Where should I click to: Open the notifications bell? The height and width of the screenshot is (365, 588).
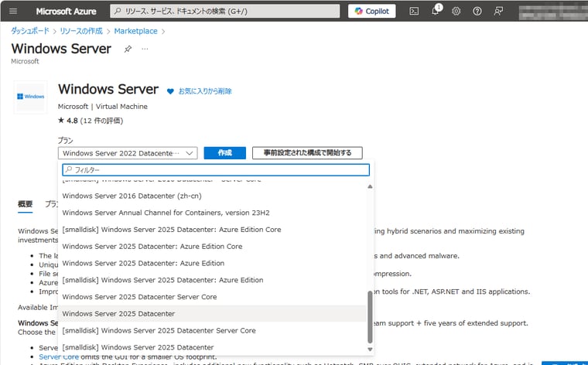coord(436,11)
